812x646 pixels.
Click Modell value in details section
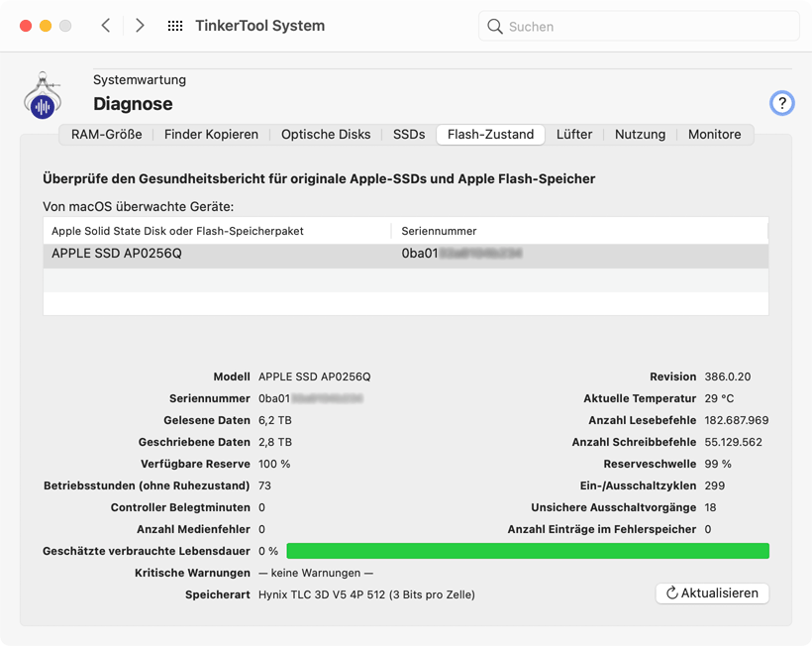point(314,377)
